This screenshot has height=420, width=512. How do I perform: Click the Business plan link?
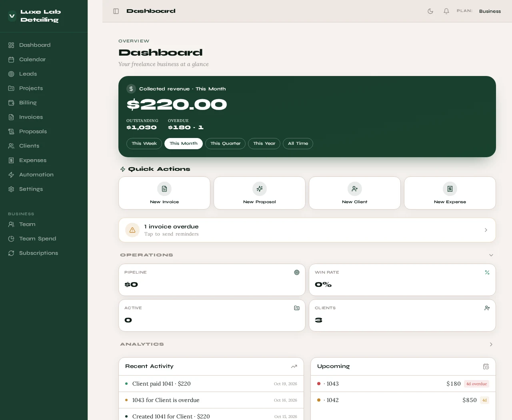click(490, 11)
